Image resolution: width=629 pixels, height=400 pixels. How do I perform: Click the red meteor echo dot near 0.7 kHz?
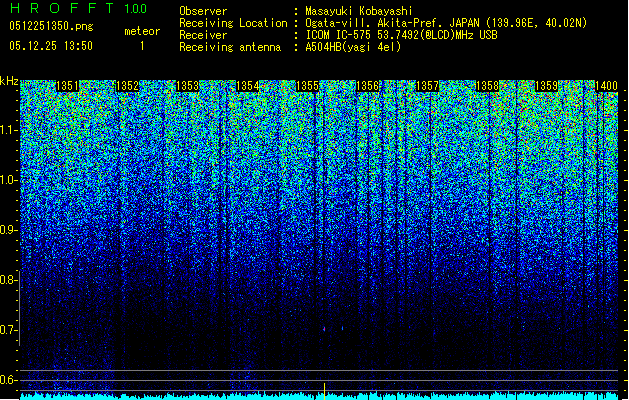point(324,329)
